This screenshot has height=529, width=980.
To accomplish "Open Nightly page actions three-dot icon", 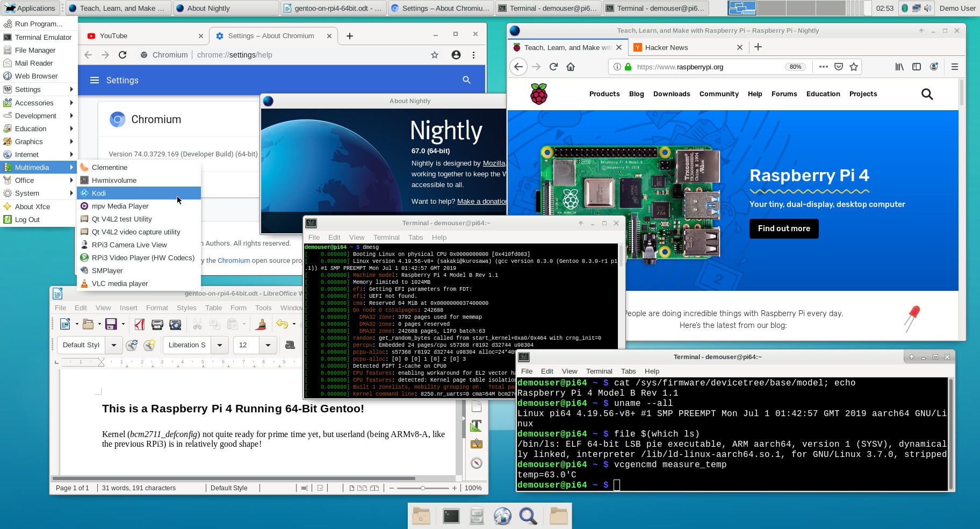I will pos(824,67).
